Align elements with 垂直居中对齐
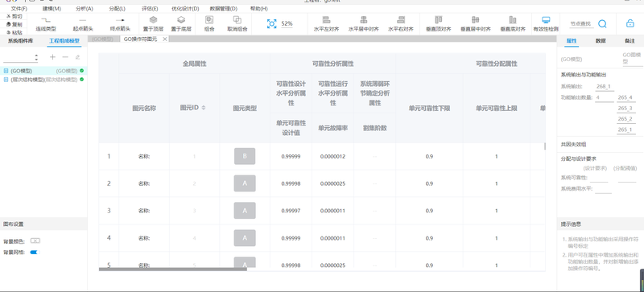 [476, 24]
